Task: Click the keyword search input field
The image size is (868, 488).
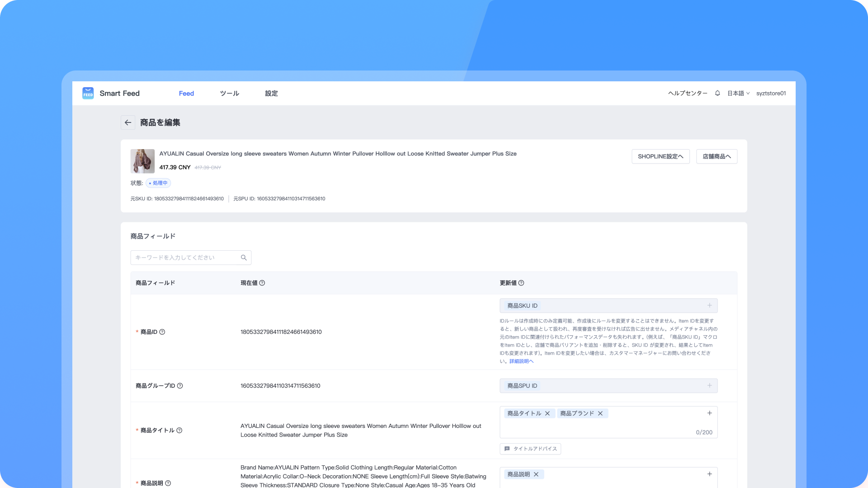Action: point(185,258)
